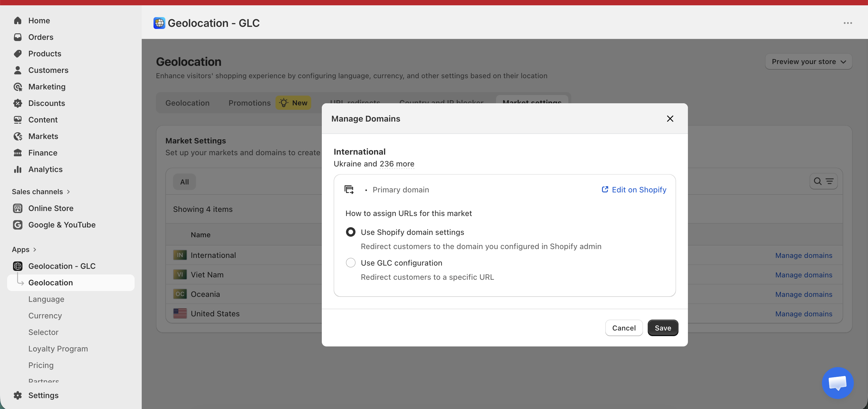Click the Cancel button
The image size is (868, 409).
pyautogui.click(x=624, y=328)
